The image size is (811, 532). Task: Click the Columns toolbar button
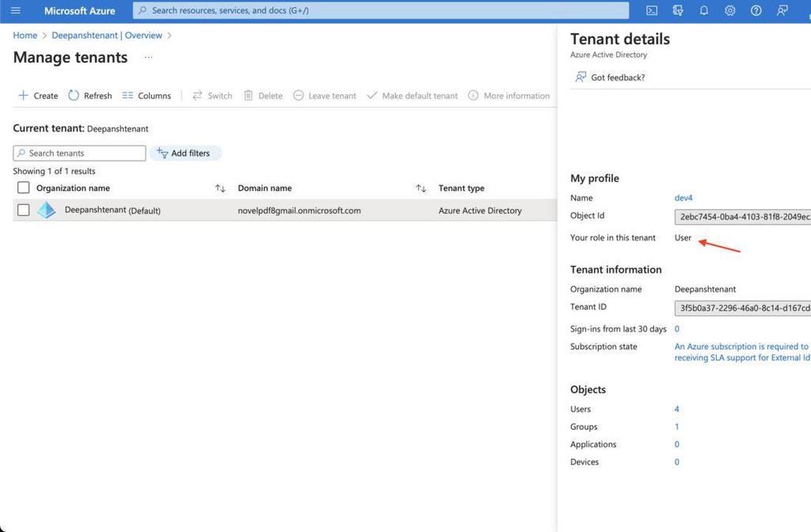point(147,96)
